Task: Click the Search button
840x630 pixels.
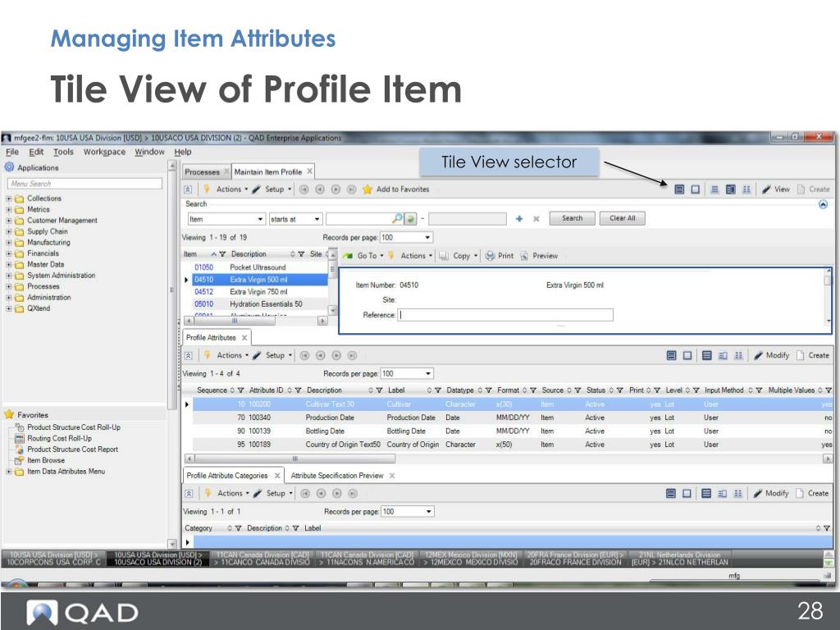Action: coord(572,218)
